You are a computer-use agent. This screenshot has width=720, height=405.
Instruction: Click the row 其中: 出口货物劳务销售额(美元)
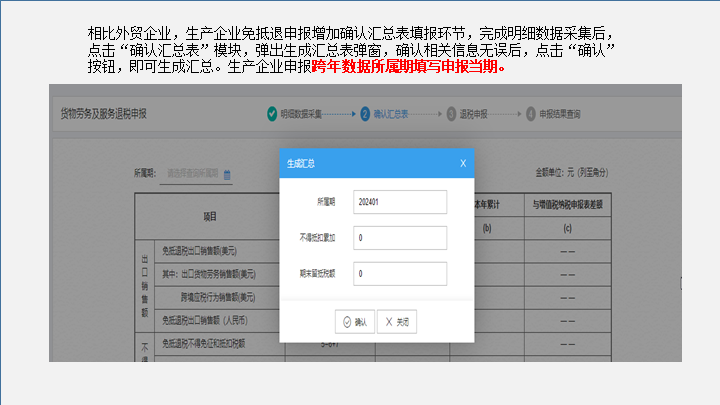[x=209, y=274]
